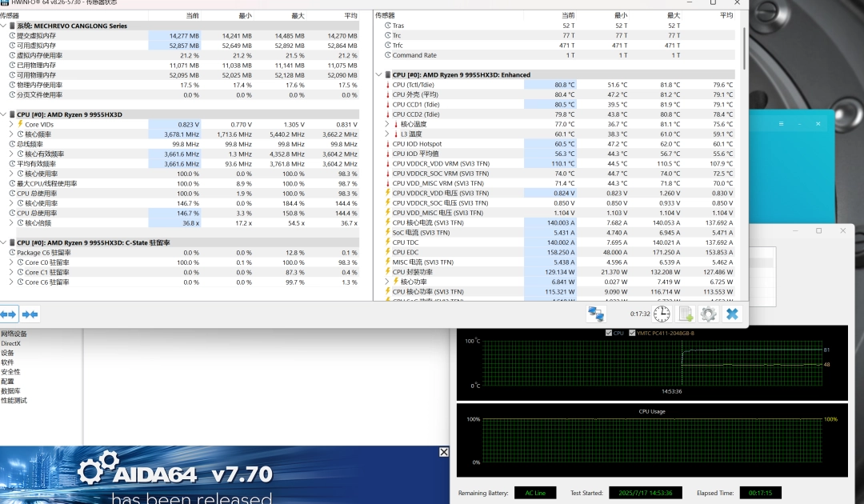The image size is (864, 504).
Task: Expand the L3 温度 sensor row
Action: click(387, 134)
